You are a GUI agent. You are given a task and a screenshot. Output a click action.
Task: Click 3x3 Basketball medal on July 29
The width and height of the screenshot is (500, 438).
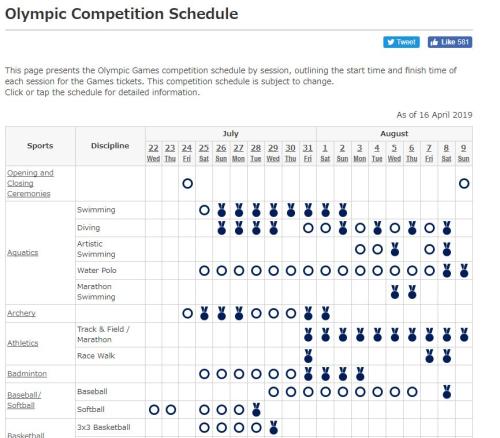tap(273, 427)
